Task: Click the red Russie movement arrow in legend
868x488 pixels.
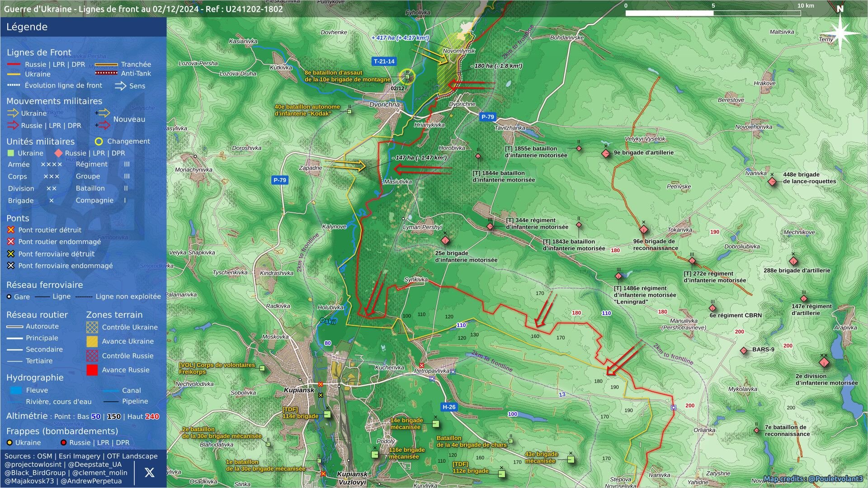Action: [13, 125]
